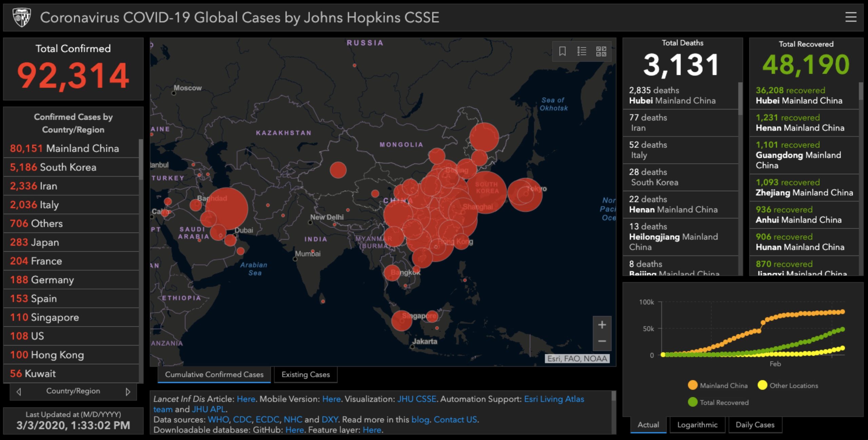Select Mainland China in country list
Viewport: 868px width, 440px height.
71,148
